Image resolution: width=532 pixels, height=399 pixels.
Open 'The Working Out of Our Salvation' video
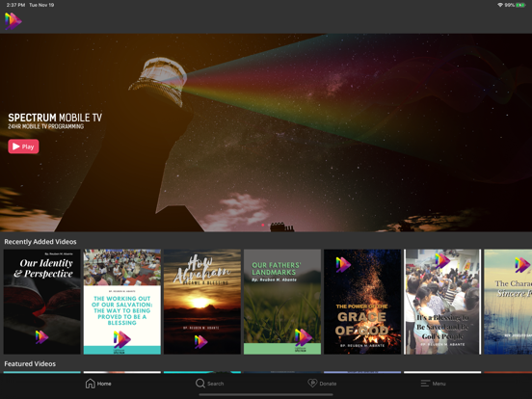pos(122,302)
